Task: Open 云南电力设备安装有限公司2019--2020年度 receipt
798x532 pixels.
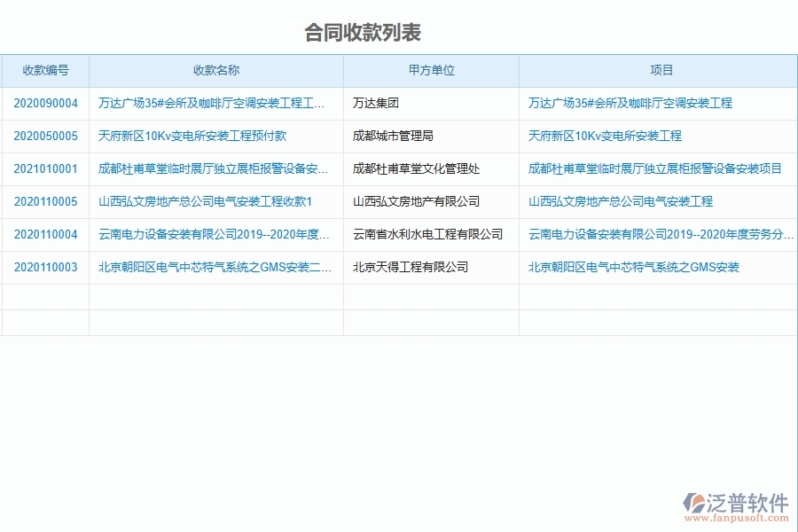Action: point(213,234)
